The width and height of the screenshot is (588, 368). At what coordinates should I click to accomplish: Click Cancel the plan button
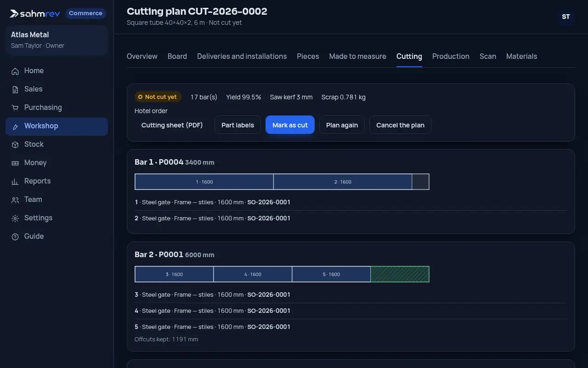[400, 125]
